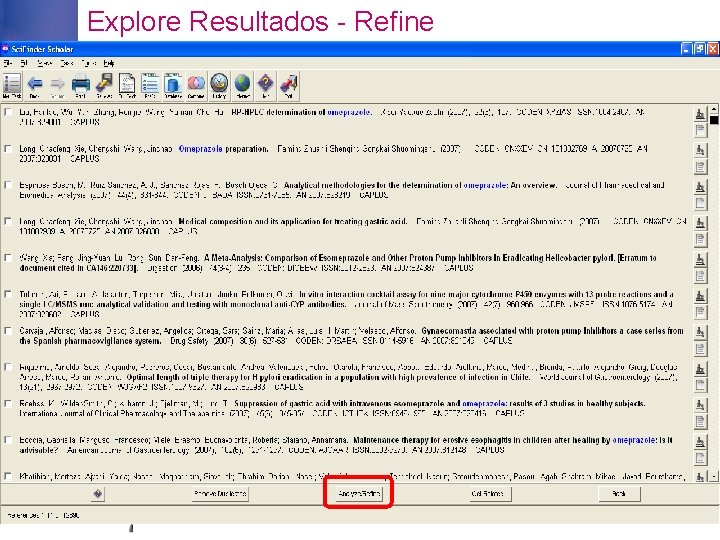The height and width of the screenshot is (540, 720).
Task: Click document icon for cytochrome P450 cocktail reference
Action: click(x=700, y=312)
